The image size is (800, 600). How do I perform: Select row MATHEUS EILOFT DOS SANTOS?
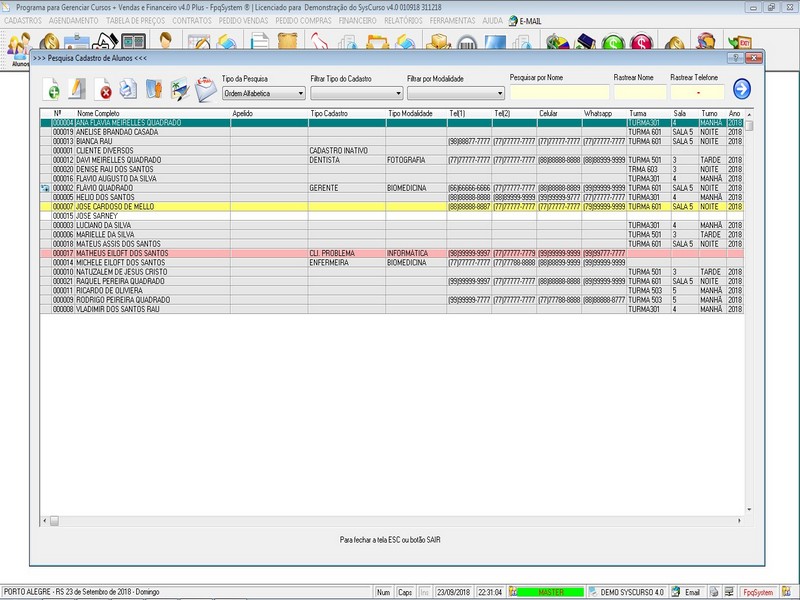coord(392,253)
